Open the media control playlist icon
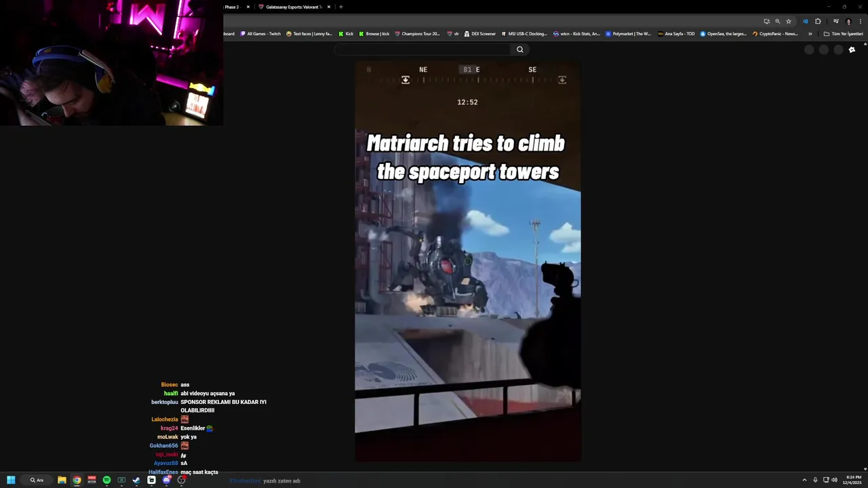Screen dimensions: 868x488 (836, 21)
